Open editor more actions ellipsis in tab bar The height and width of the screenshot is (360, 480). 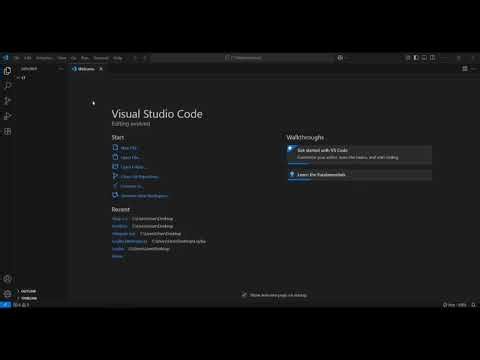pos(474,69)
